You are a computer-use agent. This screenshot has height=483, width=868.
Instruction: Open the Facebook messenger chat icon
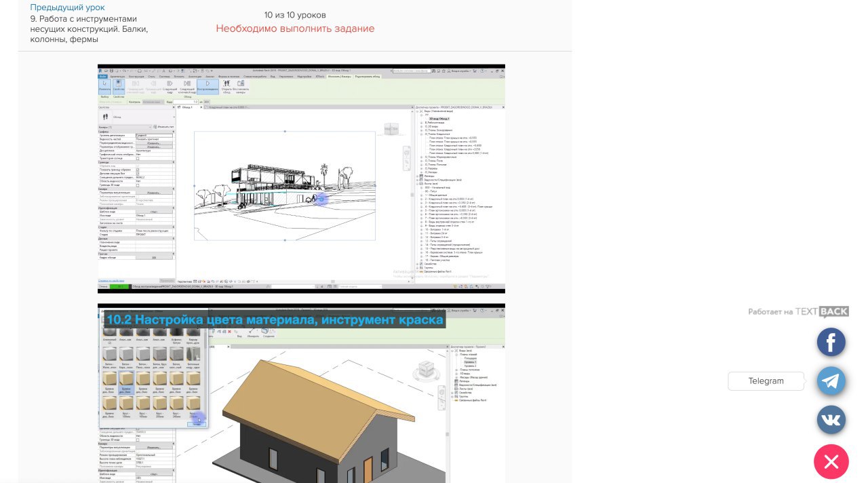coord(831,343)
